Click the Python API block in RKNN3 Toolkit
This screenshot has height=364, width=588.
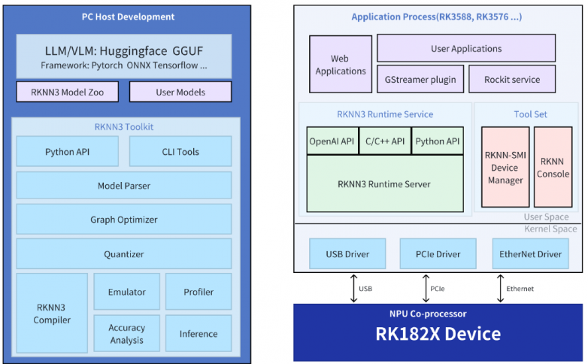(68, 152)
